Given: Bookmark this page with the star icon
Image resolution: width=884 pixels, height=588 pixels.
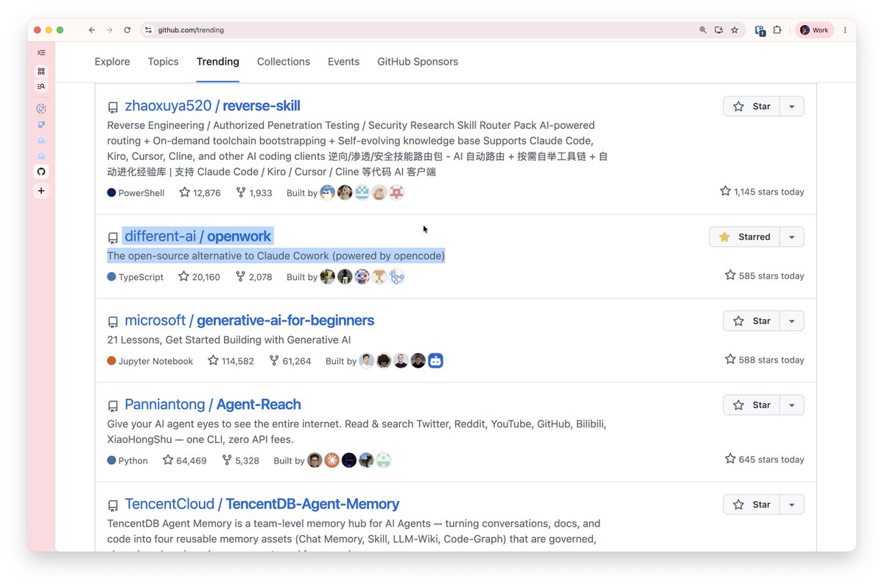Looking at the screenshot, I should click(x=734, y=30).
